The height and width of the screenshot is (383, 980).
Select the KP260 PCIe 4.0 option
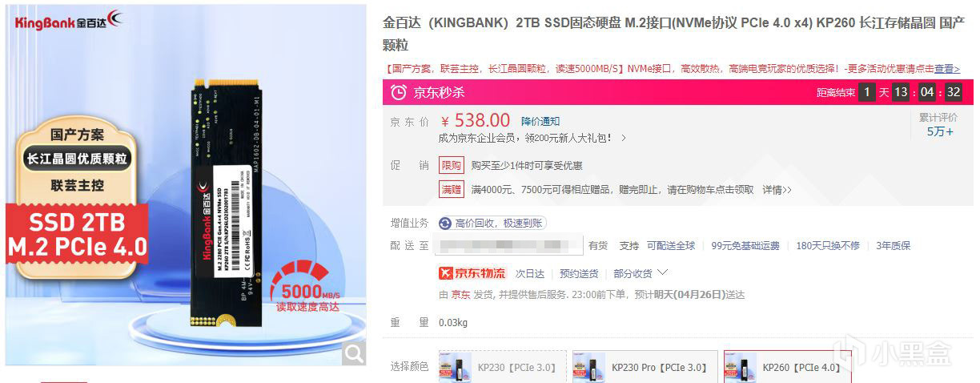[x=788, y=367]
